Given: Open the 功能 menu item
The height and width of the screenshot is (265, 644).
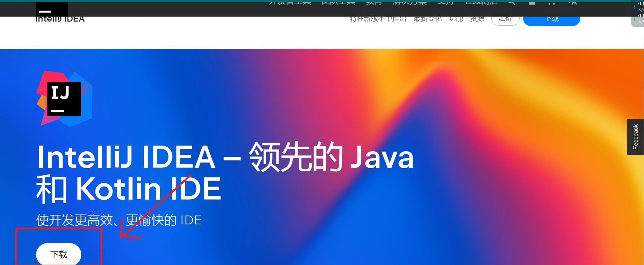Looking at the screenshot, I should tap(456, 19).
